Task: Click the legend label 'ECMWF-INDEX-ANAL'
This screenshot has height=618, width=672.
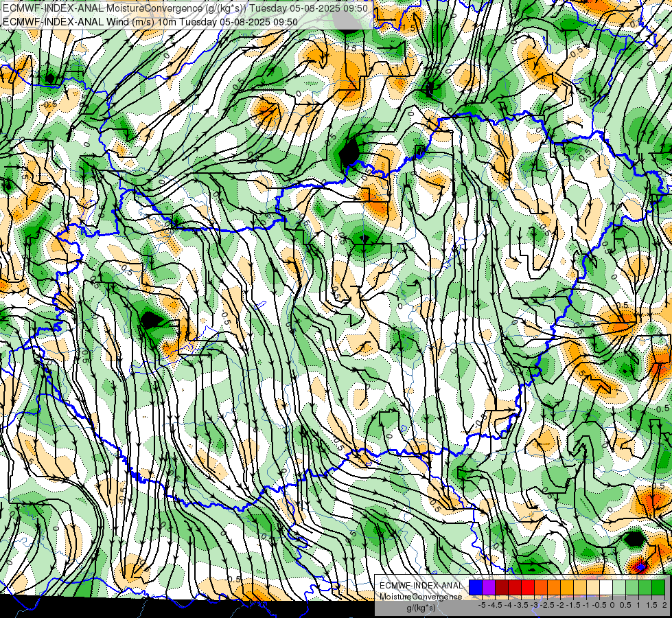Action: pos(421,586)
